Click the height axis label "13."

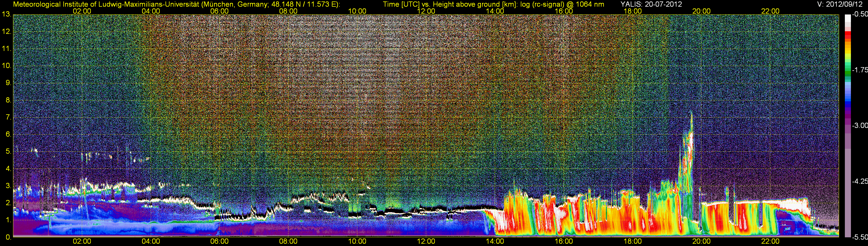click(6, 14)
